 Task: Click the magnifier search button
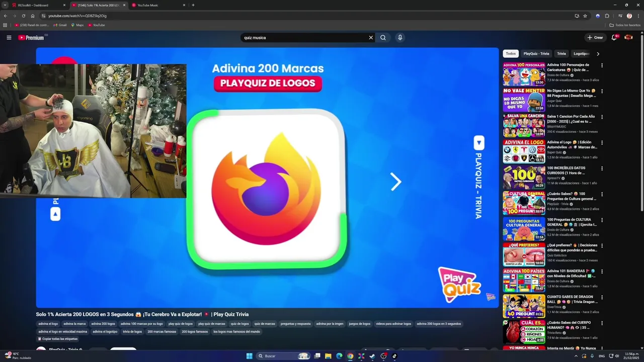383,38
